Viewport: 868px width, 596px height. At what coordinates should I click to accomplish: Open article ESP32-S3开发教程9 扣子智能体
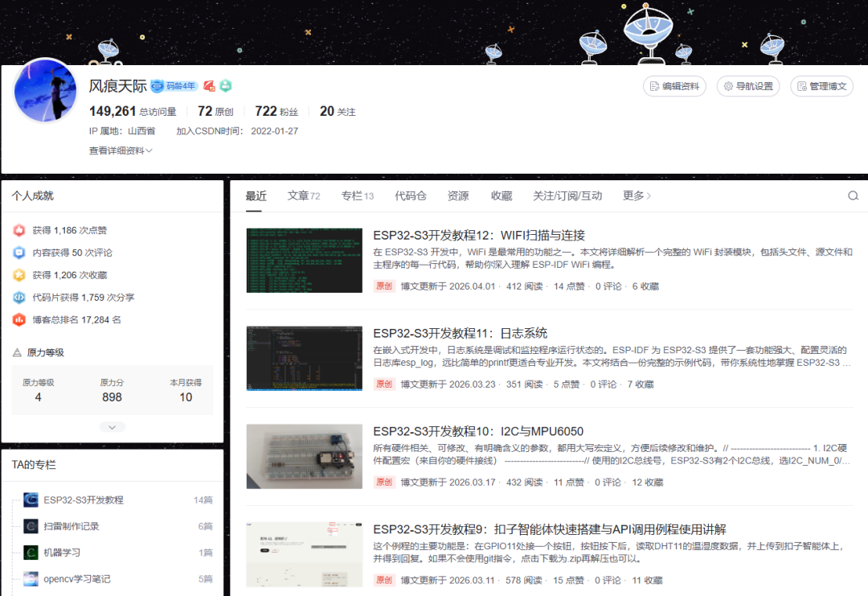pyautogui.click(x=550, y=529)
